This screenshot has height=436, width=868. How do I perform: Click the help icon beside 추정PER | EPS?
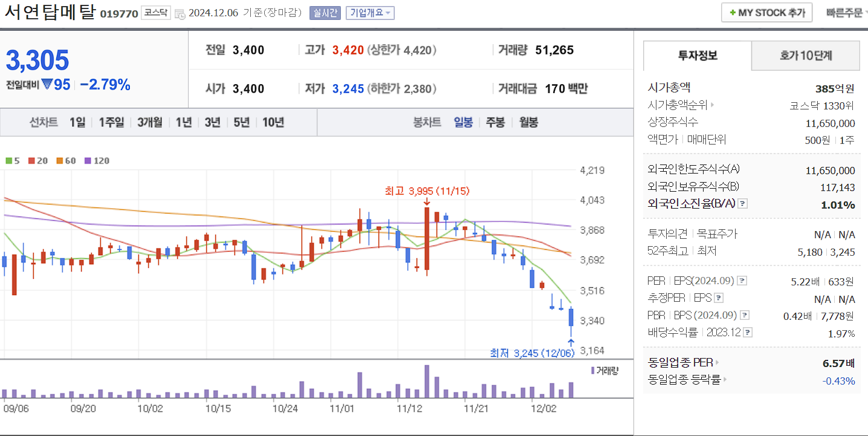point(719,298)
